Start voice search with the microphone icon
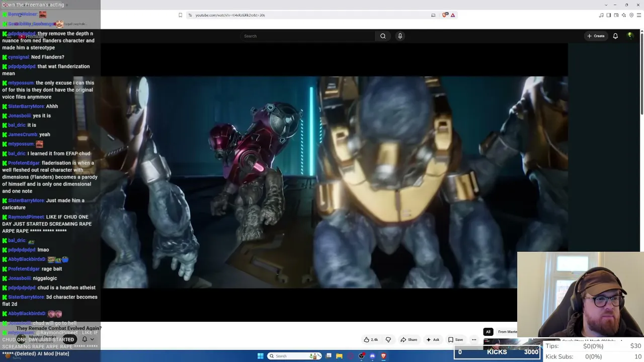Screen dimensions: 644x362 (x=400, y=36)
